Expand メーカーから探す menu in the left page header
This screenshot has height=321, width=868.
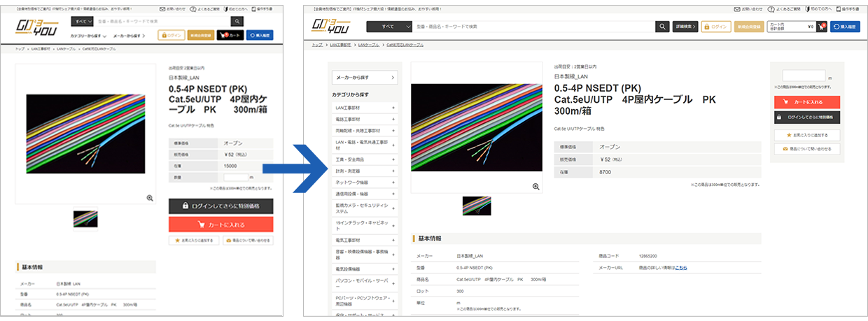coord(129,34)
